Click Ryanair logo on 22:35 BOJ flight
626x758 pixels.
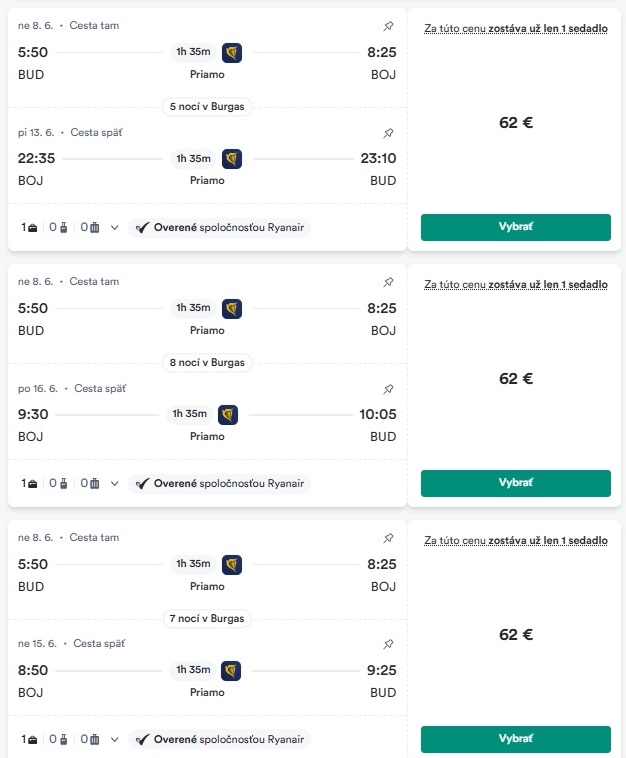coord(232,159)
